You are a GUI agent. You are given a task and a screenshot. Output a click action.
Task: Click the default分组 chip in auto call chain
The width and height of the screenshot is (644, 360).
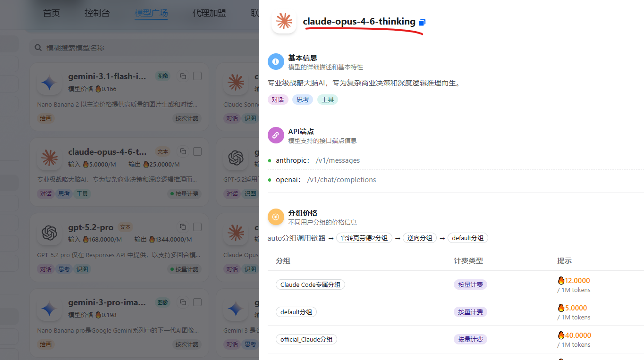pyautogui.click(x=468, y=238)
